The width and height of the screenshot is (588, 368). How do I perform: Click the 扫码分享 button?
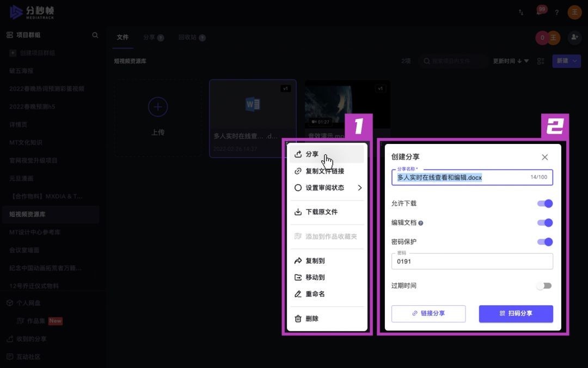coord(516,313)
